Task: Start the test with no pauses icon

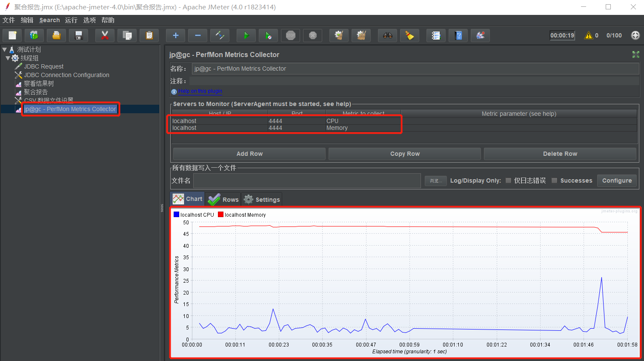Action: click(x=269, y=35)
